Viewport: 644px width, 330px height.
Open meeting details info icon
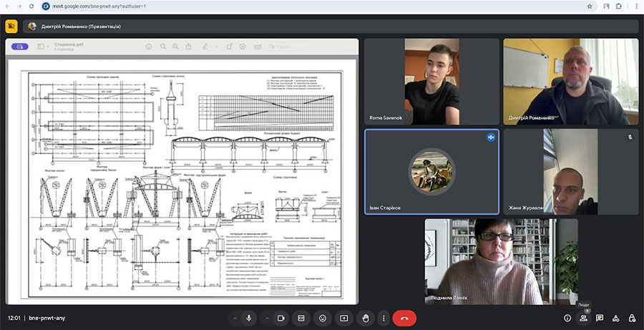(567, 318)
